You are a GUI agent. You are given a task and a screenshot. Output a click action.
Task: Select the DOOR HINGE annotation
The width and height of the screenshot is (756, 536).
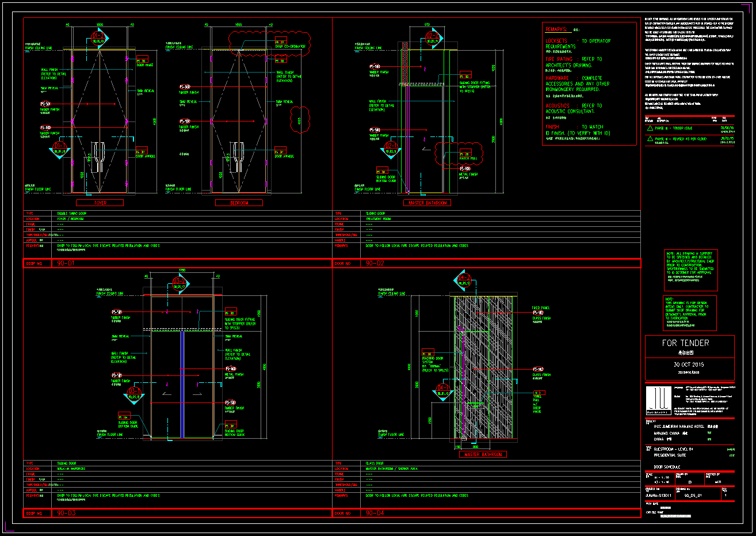click(145, 65)
